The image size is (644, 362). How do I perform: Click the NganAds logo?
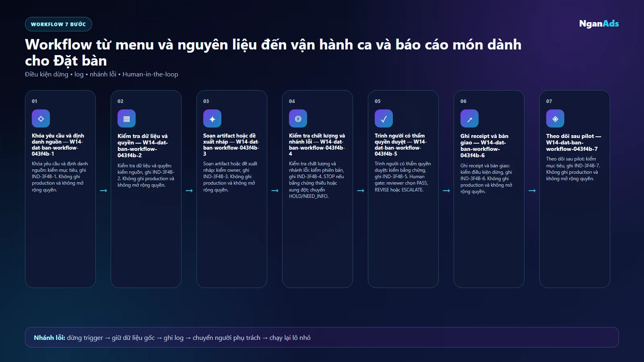coord(599,24)
